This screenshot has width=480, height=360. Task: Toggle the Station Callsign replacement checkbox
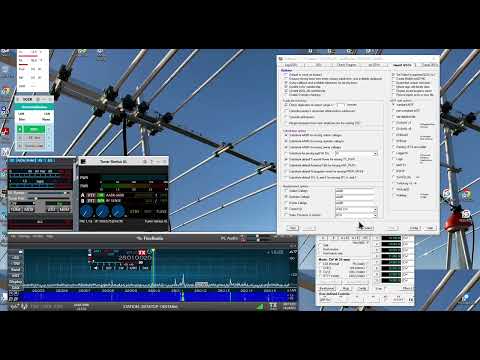click(x=286, y=191)
